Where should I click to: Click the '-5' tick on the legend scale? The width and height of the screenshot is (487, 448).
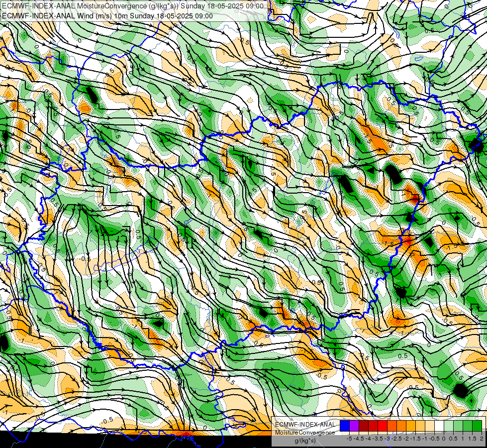349,439
